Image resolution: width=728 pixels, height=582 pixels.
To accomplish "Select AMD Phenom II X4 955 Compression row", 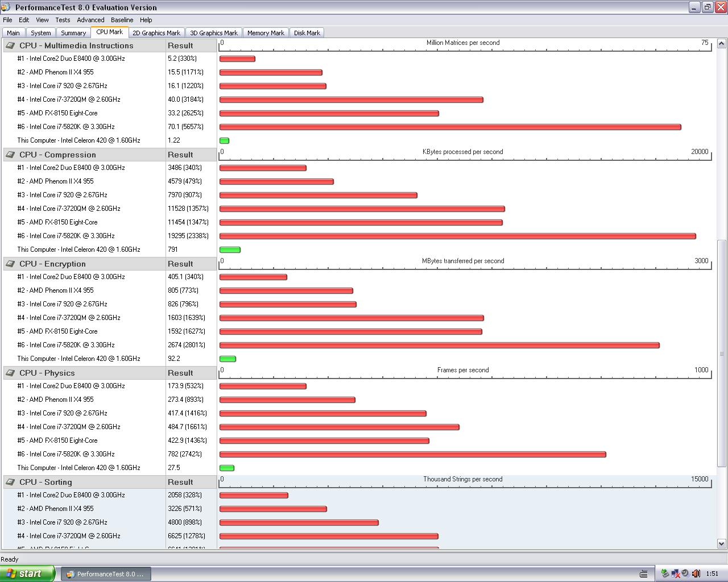I will (x=55, y=181).
